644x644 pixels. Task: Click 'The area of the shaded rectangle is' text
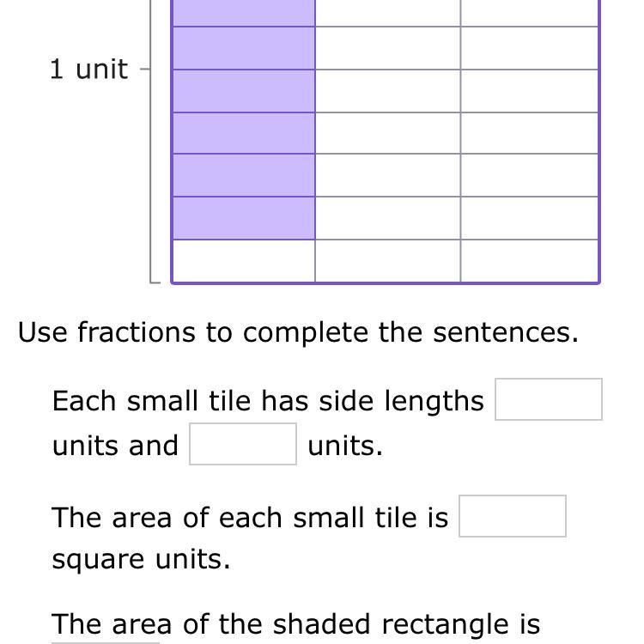(x=295, y=624)
